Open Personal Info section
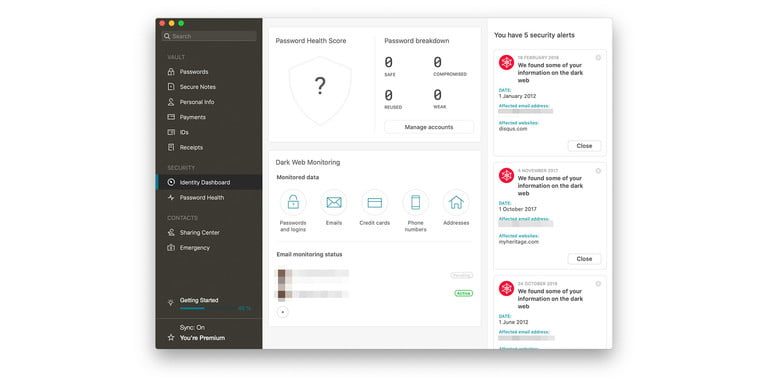Viewport: 768px width, 384px height. [x=209, y=102]
